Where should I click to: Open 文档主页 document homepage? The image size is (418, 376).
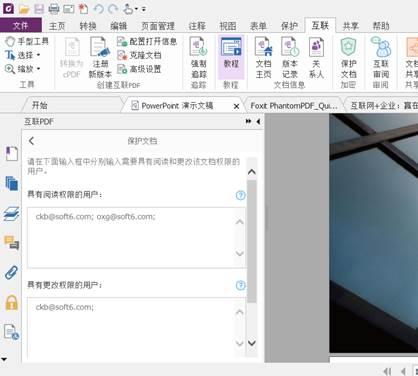tap(263, 57)
